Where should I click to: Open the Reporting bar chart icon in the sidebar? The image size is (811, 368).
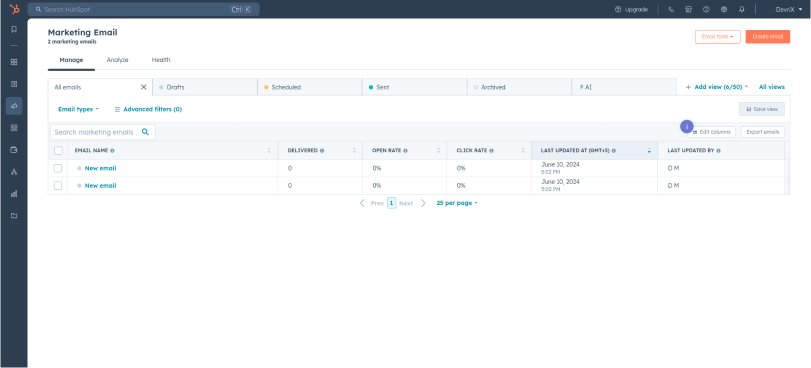14,194
